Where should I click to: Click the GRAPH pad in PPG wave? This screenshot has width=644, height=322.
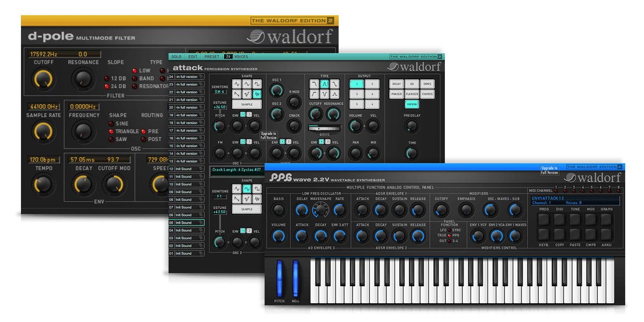coord(606,219)
